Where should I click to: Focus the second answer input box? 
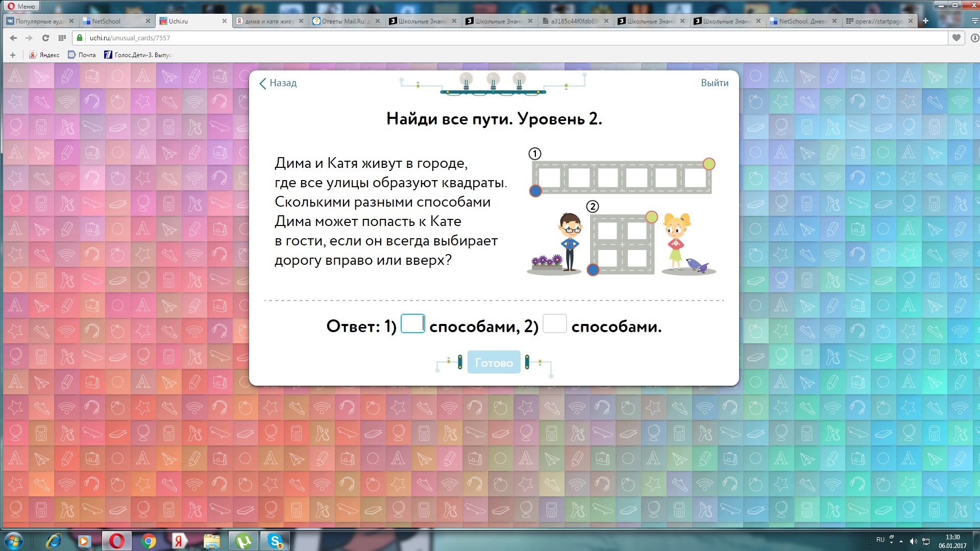(554, 324)
